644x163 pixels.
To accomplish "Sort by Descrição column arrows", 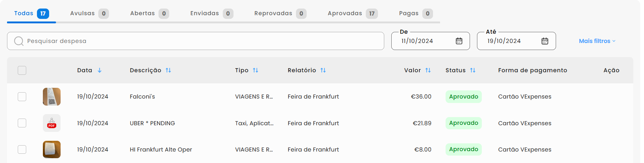I will [x=168, y=70].
